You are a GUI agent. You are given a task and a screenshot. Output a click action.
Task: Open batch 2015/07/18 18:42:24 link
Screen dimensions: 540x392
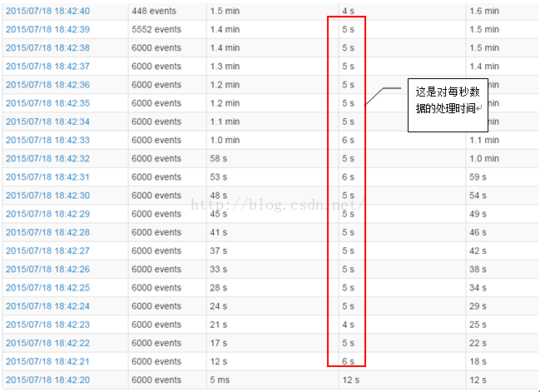coord(48,306)
